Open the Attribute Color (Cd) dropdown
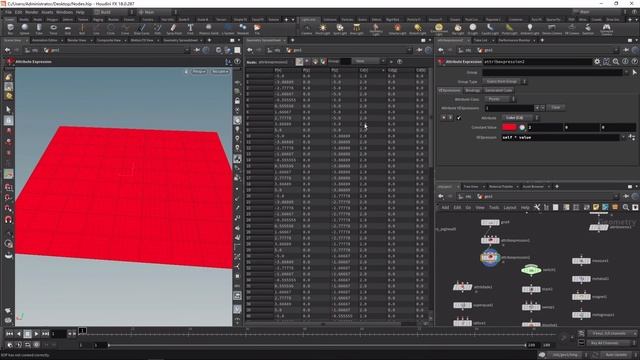 tap(520, 118)
